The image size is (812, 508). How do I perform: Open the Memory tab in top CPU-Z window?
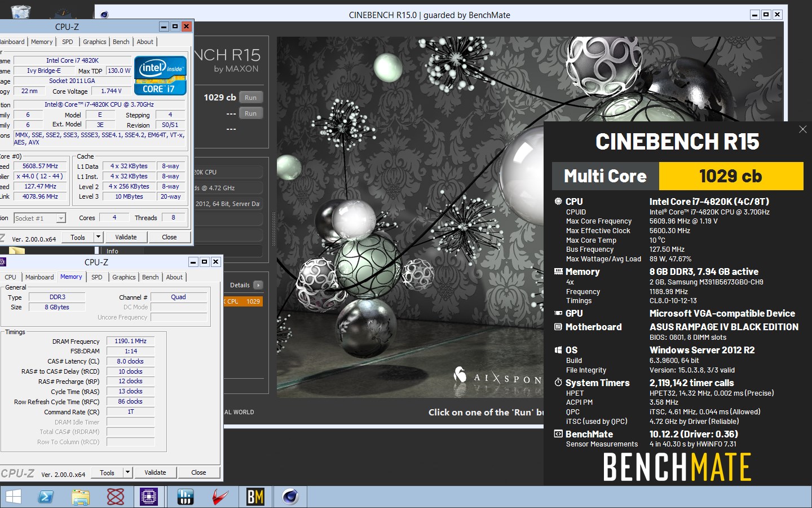(42, 42)
